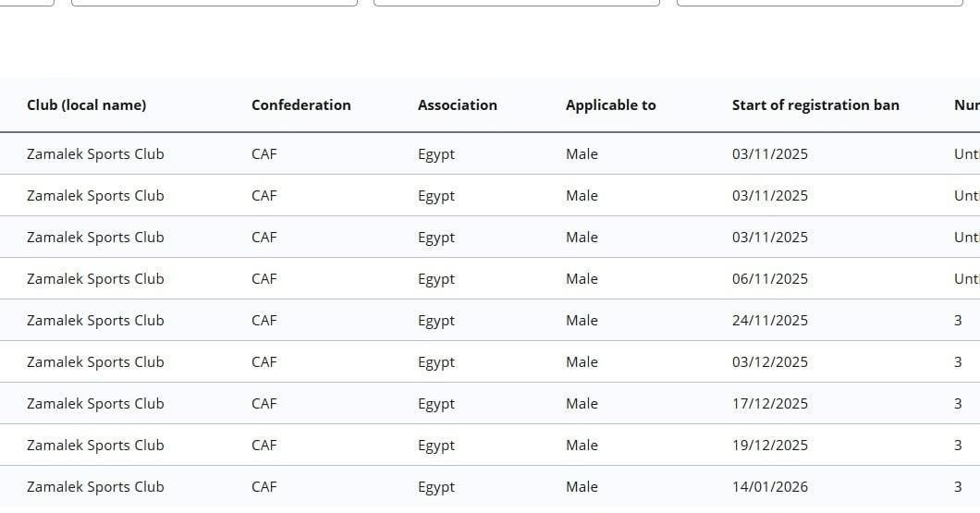Click Zamalek Sports Club in the 14/01/2026 row
The width and height of the screenshot is (980, 513).
[x=95, y=487]
